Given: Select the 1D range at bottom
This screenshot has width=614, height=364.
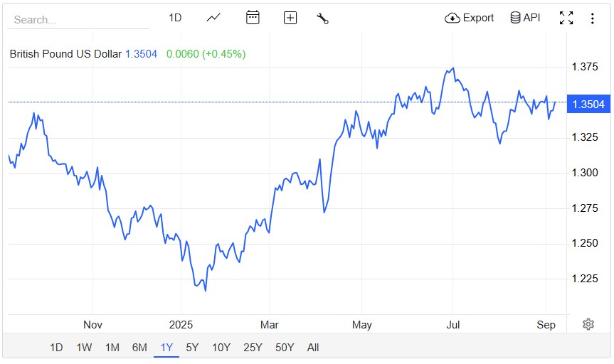Looking at the screenshot, I should 56,348.
